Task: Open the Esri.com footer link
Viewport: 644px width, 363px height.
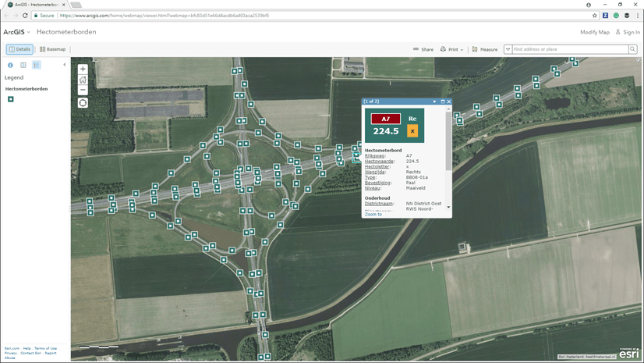Action: tap(12, 348)
